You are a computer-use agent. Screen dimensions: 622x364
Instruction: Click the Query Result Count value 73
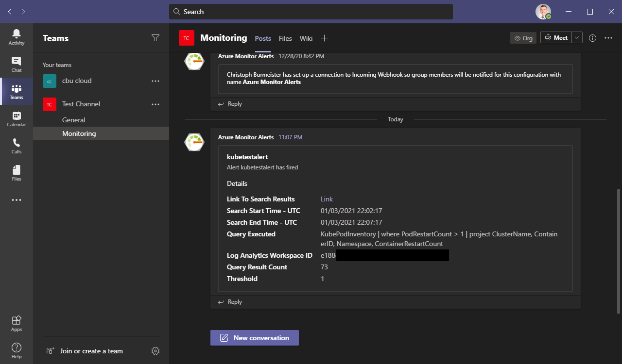[x=324, y=267]
